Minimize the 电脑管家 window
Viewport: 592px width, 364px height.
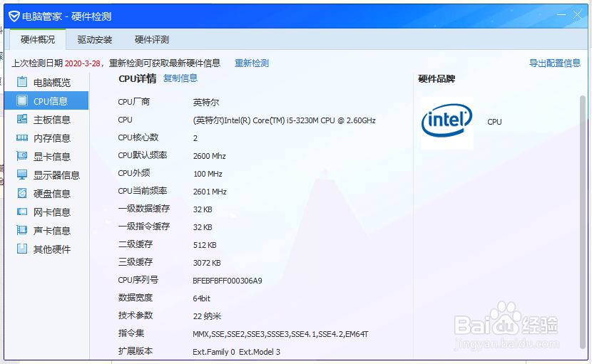(x=561, y=15)
